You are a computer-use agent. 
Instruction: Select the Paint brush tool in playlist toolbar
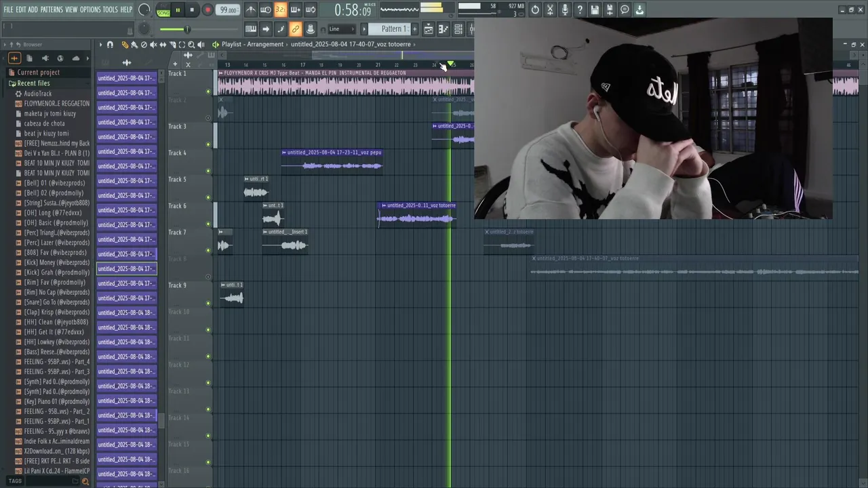(x=134, y=45)
